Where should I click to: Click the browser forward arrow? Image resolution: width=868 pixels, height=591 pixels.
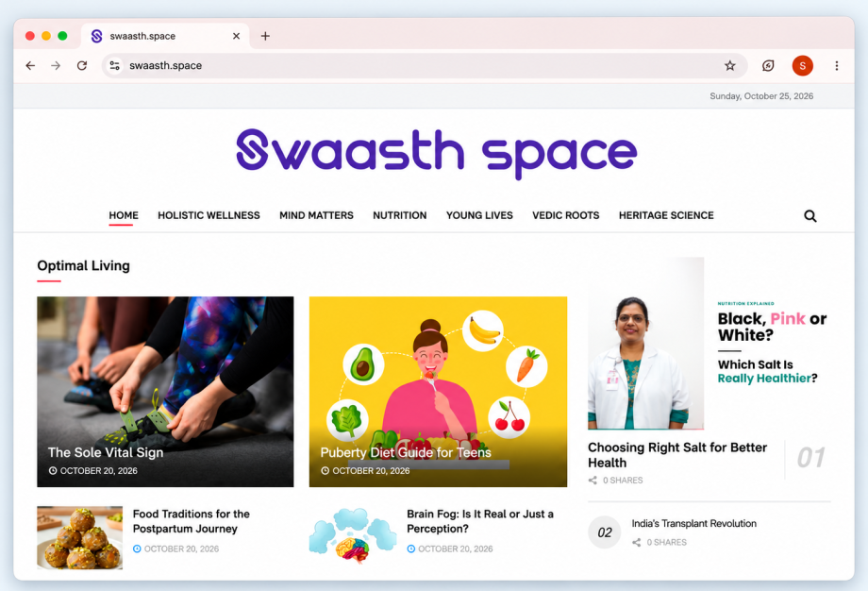pyautogui.click(x=56, y=65)
